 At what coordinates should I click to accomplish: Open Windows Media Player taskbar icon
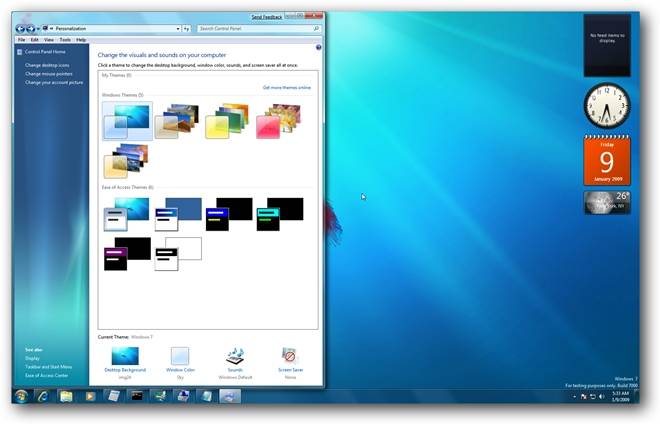(90, 396)
